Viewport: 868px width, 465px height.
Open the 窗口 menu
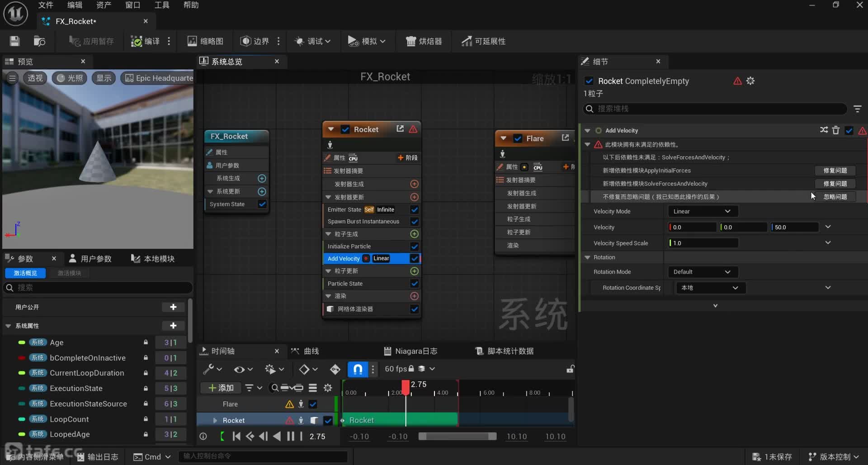click(132, 5)
